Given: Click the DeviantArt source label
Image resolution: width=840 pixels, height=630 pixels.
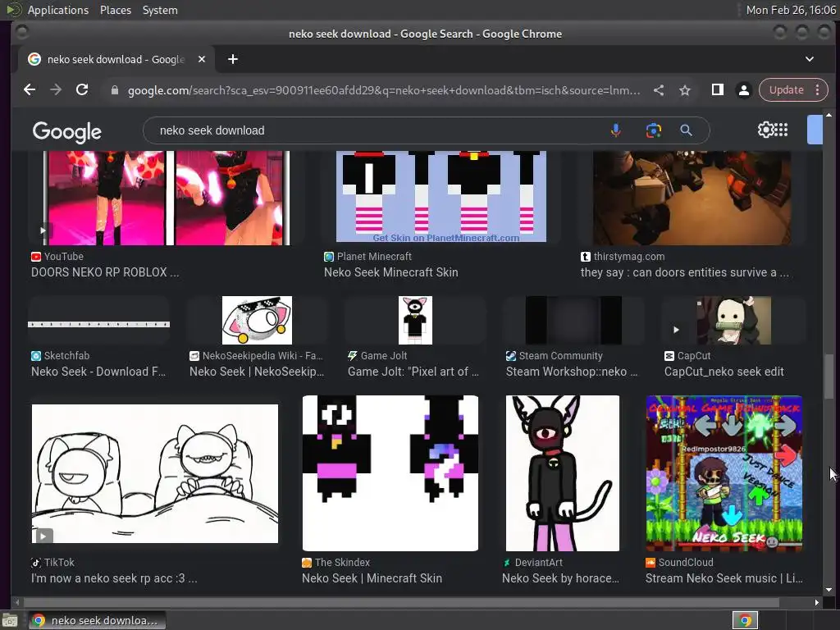Looking at the screenshot, I should coord(538,563).
